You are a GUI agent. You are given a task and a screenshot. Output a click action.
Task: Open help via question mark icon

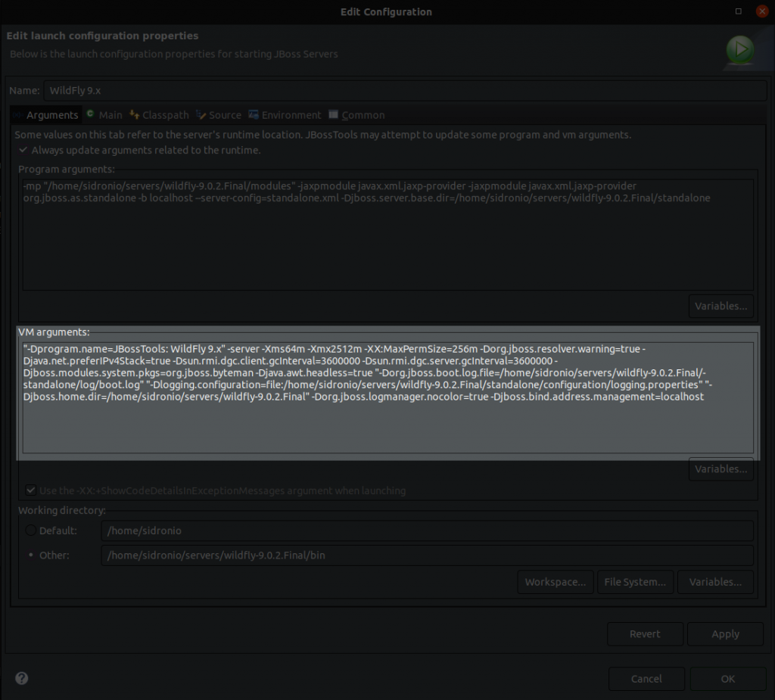tap(22, 678)
